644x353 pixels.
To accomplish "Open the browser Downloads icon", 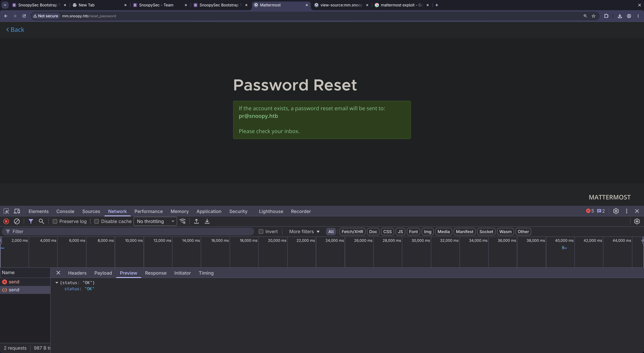I will coord(620,16).
